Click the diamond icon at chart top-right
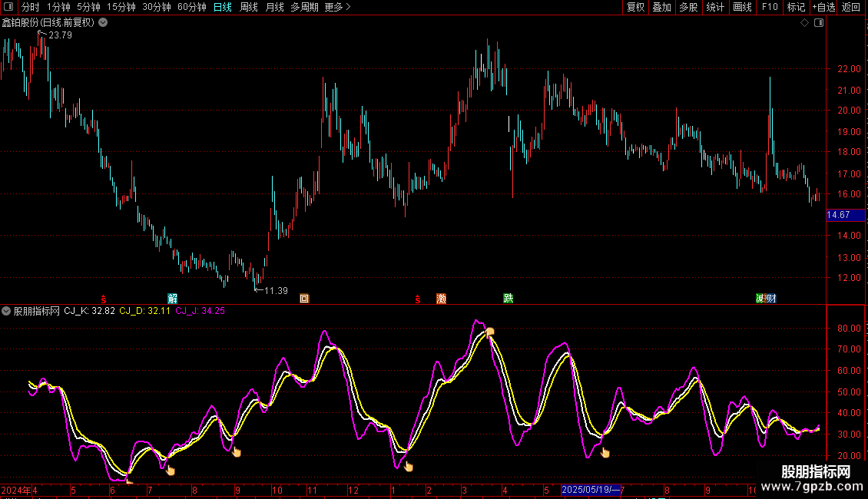The image size is (868, 499). [804, 23]
